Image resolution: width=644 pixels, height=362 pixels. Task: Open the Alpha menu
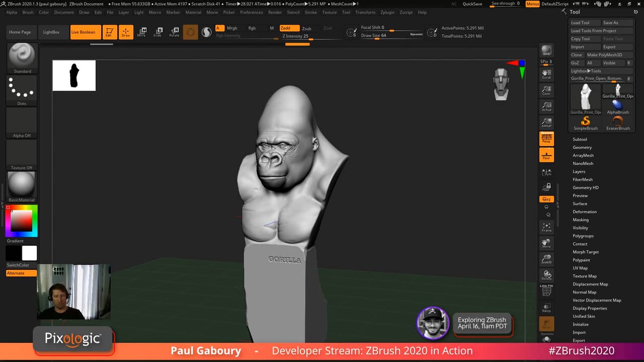point(11,12)
